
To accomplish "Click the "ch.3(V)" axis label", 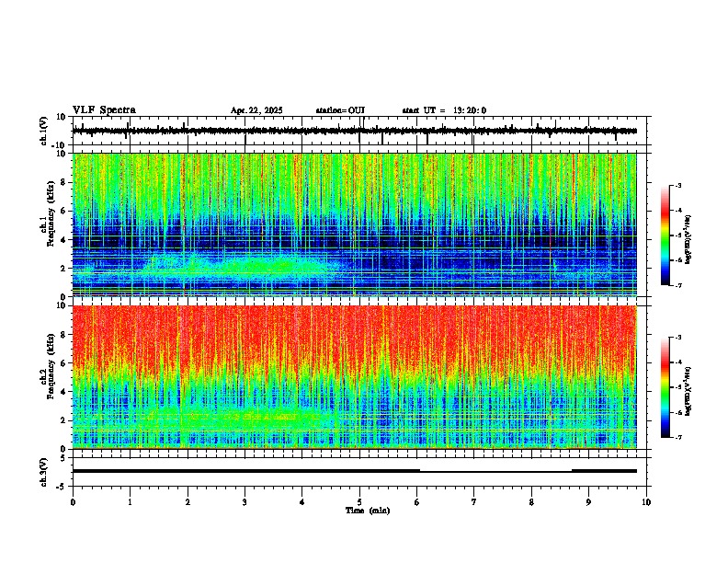I will tap(44, 472).
